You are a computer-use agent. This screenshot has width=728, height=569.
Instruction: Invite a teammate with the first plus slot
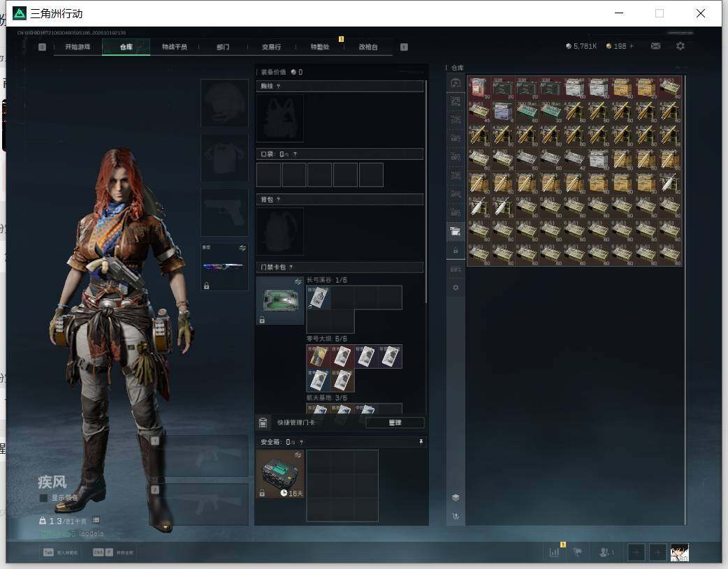(636, 552)
